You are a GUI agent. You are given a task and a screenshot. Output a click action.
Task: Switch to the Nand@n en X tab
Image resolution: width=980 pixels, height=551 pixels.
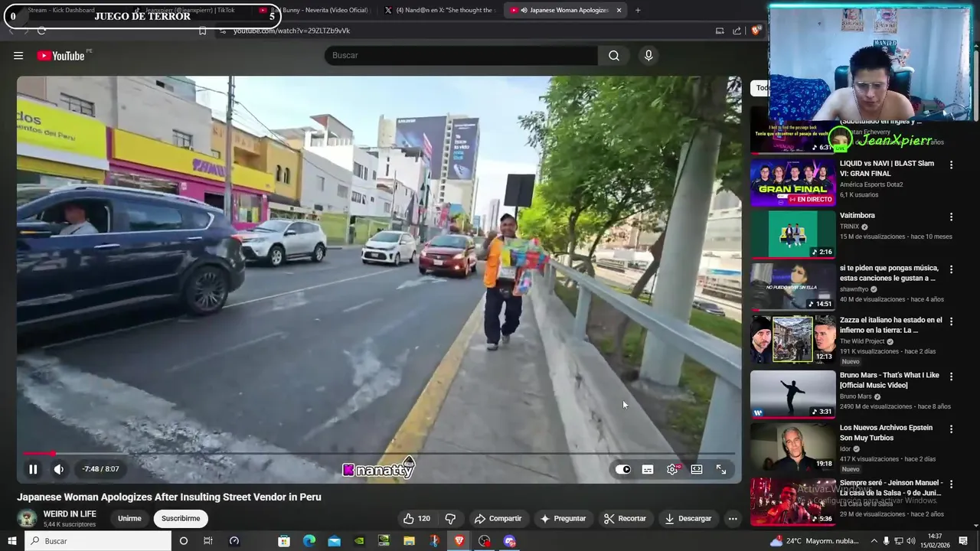(440, 10)
